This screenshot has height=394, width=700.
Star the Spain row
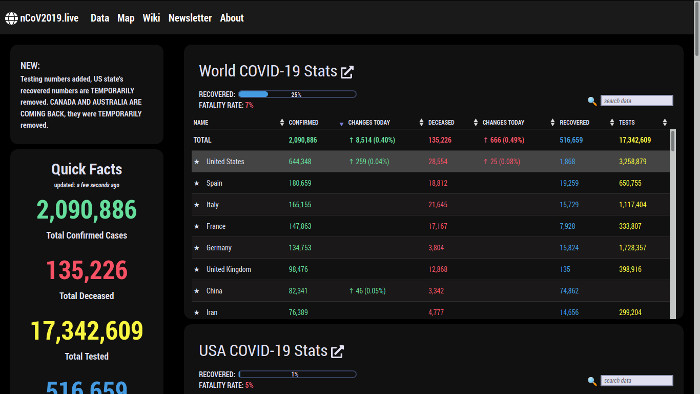pos(196,183)
